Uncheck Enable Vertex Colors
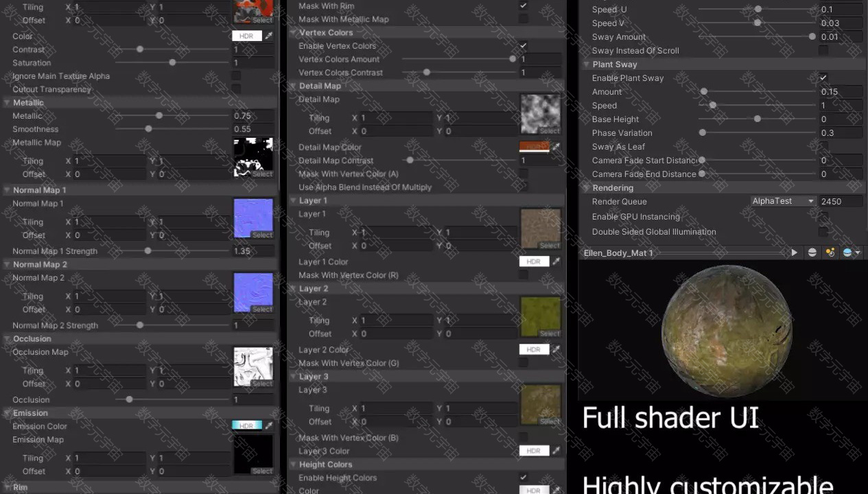Image resolution: width=868 pixels, height=494 pixels. pos(523,46)
